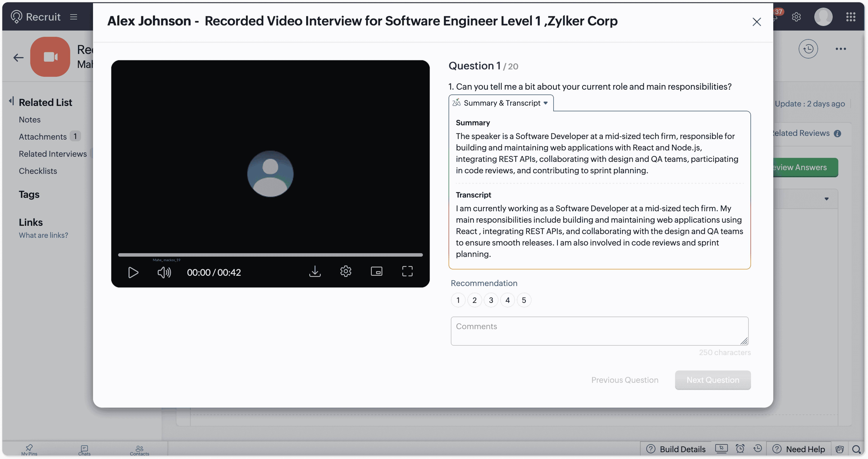The width and height of the screenshot is (868, 459).
Task: Select recommendation rating 3
Action: click(491, 300)
